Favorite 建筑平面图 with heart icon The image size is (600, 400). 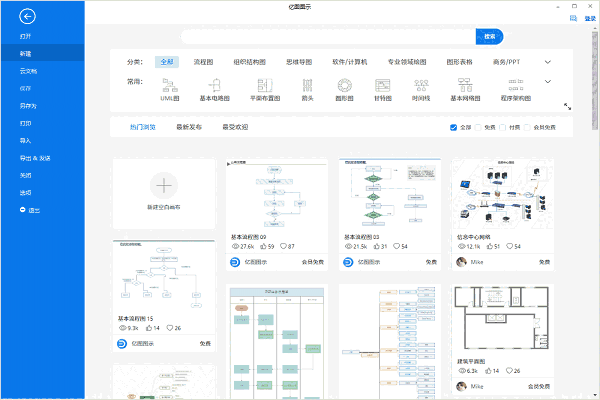click(x=509, y=371)
